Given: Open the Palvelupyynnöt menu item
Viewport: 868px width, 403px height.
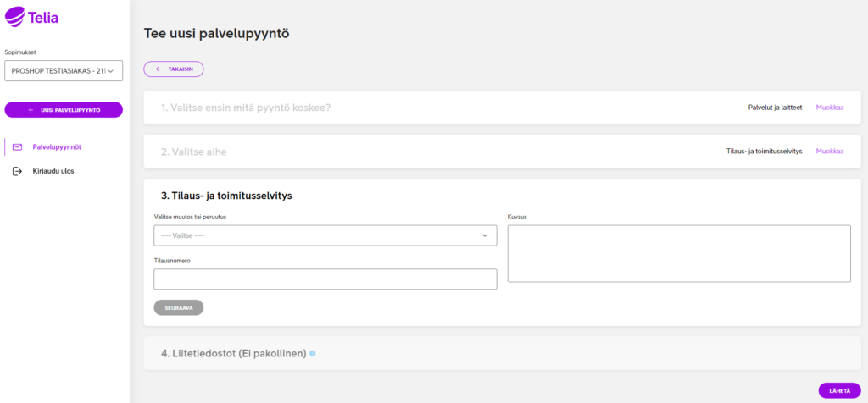Looking at the screenshot, I should coord(57,147).
